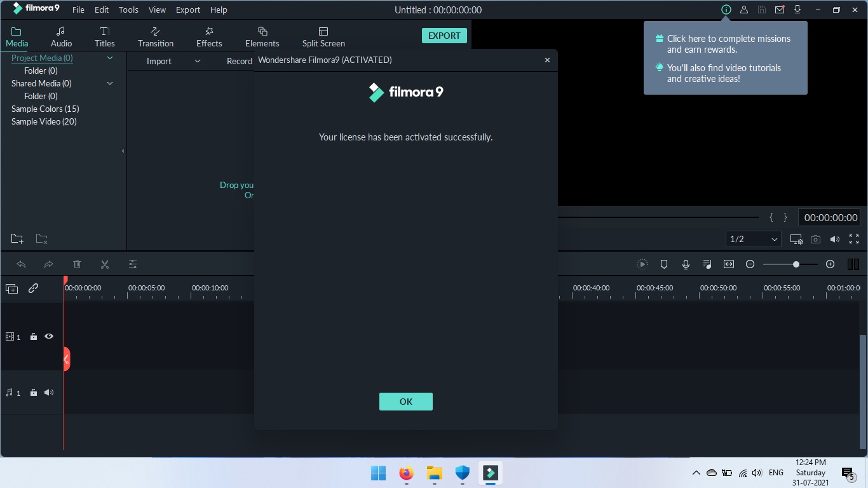Click the manage tracks columns icon

click(853, 264)
